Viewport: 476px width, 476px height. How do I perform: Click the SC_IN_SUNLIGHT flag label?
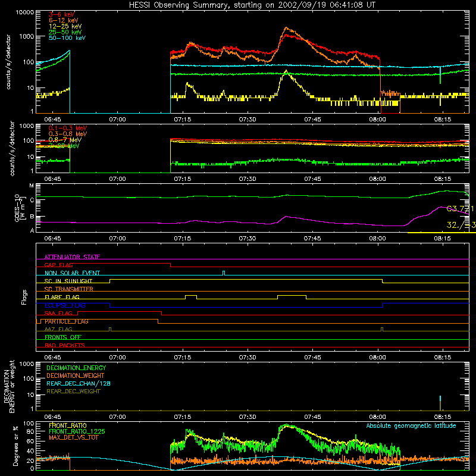[68, 281]
